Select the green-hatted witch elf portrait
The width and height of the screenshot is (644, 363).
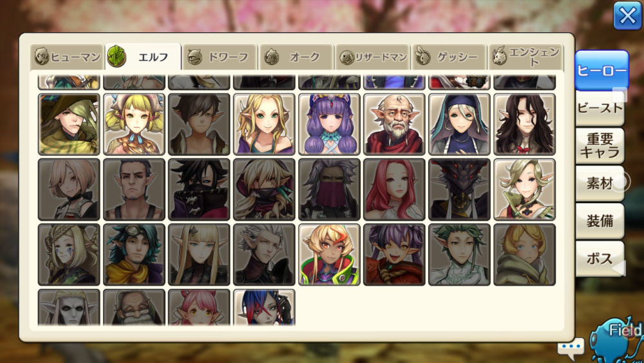click(x=69, y=124)
